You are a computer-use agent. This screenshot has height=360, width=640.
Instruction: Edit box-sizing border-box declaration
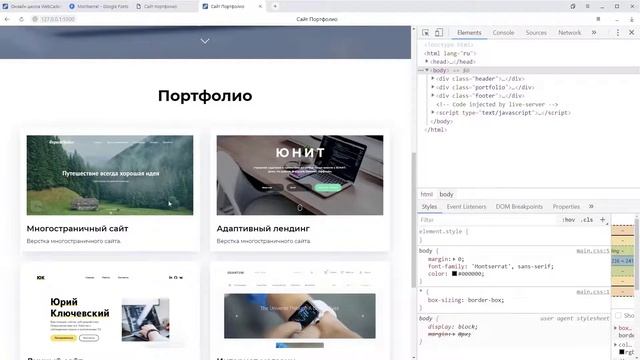(x=466, y=300)
